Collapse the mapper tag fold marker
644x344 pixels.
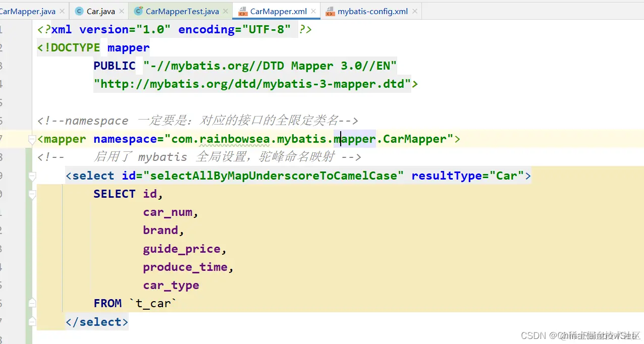pyautogui.click(x=32, y=139)
